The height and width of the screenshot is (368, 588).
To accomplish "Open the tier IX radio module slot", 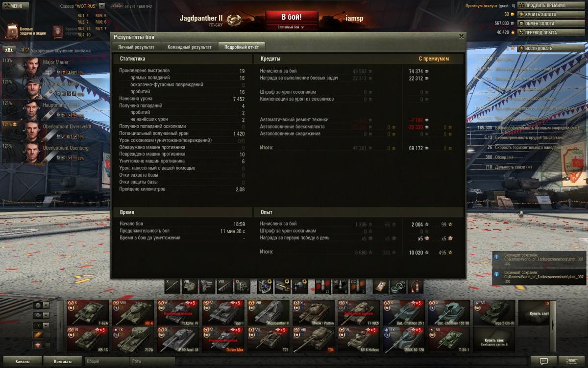I will 243,287.
